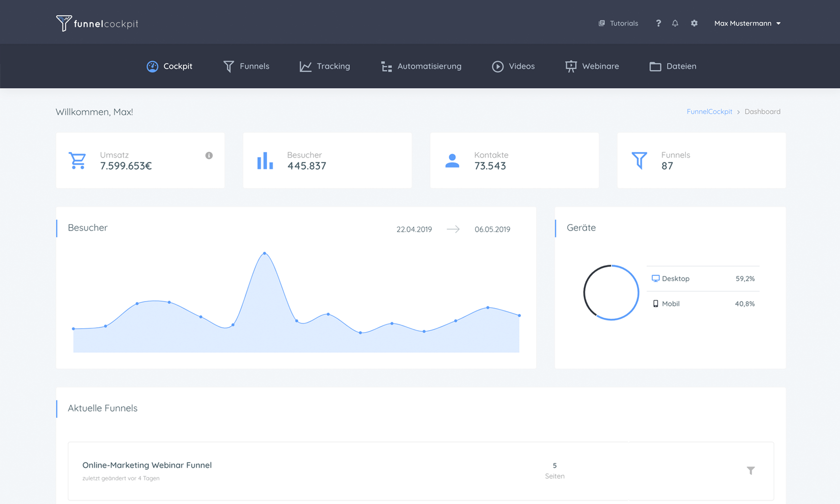Click the shopping cart icon on Umsatz card

pos(77,160)
